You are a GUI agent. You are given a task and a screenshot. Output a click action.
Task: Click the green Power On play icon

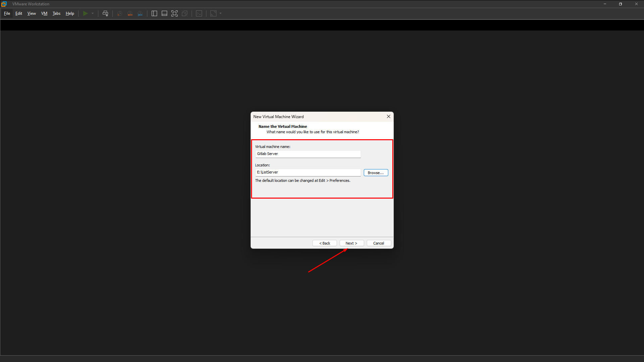pos(85,13)
